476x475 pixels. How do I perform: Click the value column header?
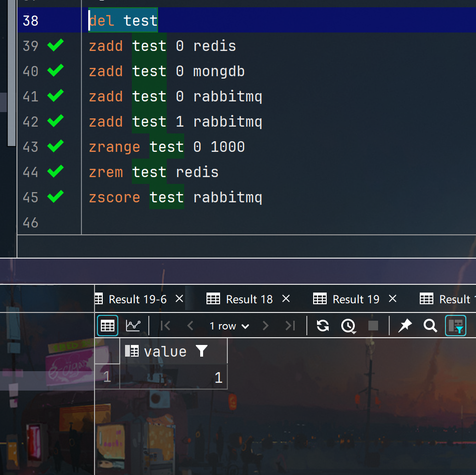click(x=174, y=351)
